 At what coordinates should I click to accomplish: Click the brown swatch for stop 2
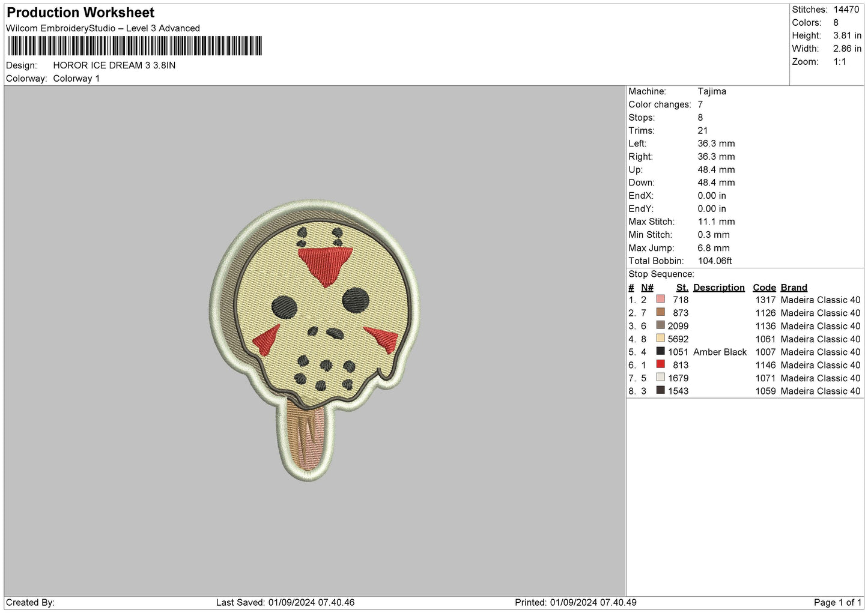[x=661, y=312]
